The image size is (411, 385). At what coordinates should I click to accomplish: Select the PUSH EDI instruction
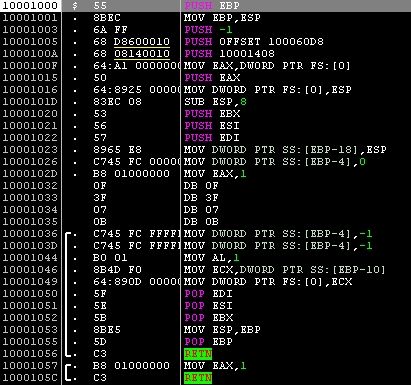tap(212, 138)
